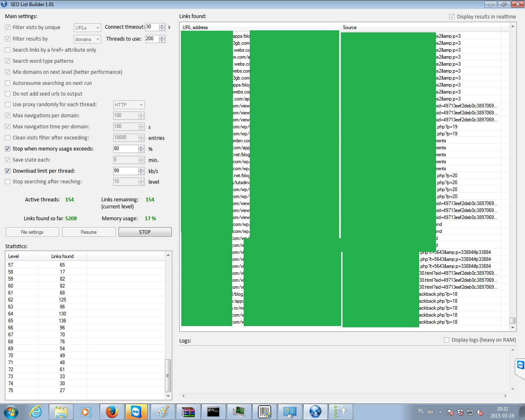Screen dimensions: 525x420
Task: Toggle Stop when memory usage exceeds
Action: [8, 149]
